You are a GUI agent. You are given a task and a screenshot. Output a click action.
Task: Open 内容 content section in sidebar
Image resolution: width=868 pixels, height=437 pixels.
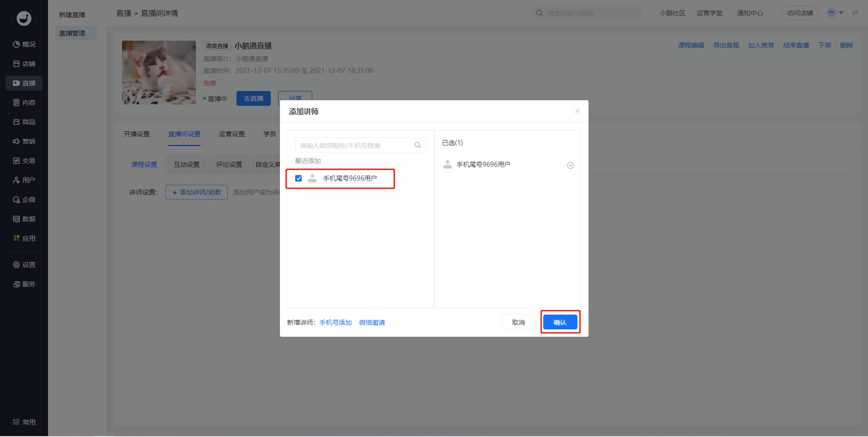(24, 103)
